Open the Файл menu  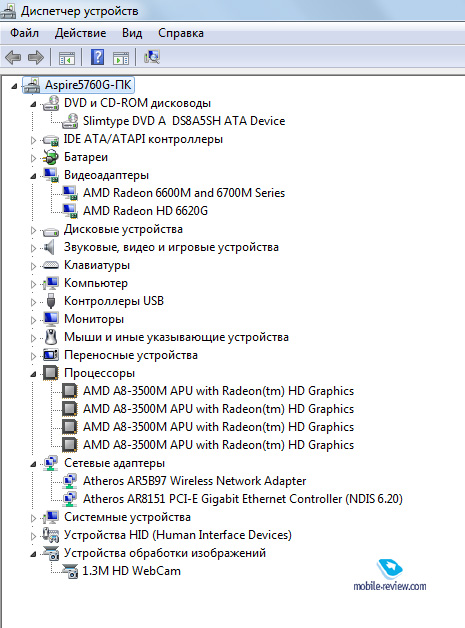pyautogui.click(x=24, y=33)
